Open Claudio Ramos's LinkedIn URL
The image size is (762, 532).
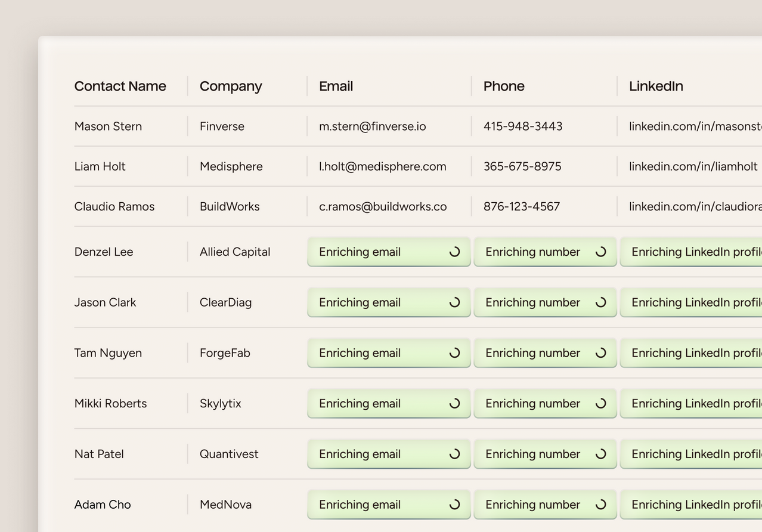click(695, 206)
